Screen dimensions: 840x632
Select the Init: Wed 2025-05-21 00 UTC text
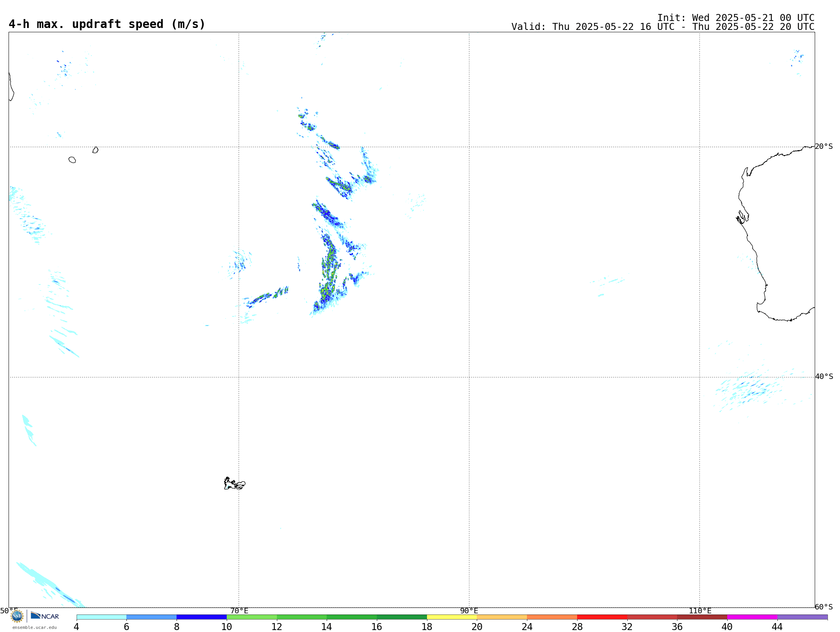[x=736, y=18]
